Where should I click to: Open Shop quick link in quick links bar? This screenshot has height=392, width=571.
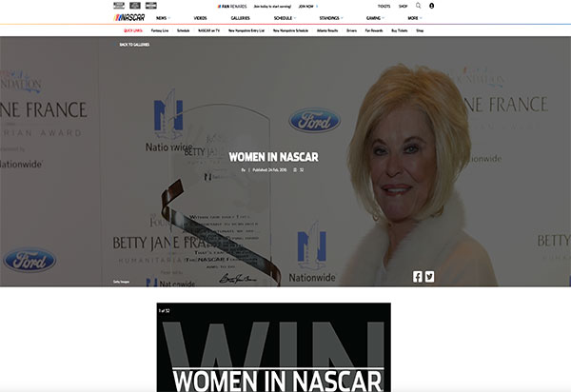click(420, 30)
